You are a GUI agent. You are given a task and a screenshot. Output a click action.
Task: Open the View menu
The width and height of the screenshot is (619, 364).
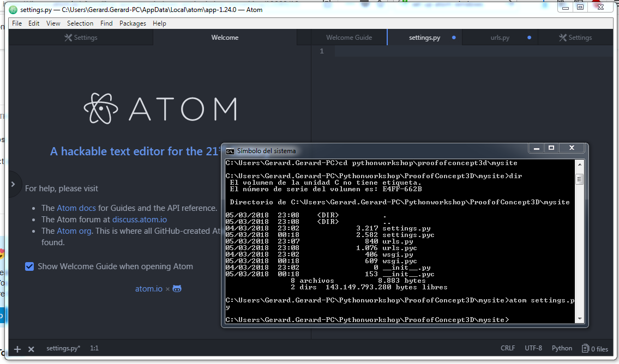click(x=53, y=23)
